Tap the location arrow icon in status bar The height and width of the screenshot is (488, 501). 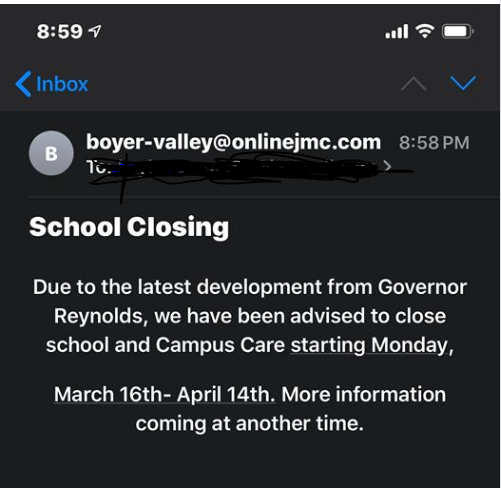click(x=95, y=31)
